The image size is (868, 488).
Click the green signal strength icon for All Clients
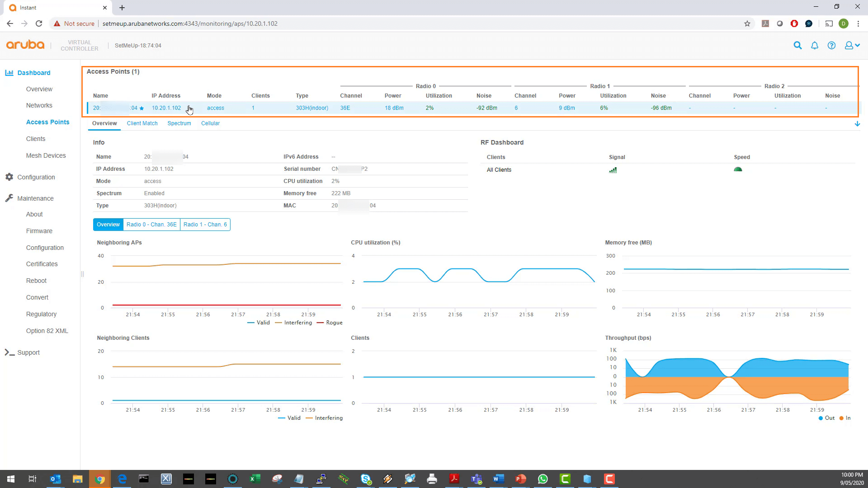(613, 170)
